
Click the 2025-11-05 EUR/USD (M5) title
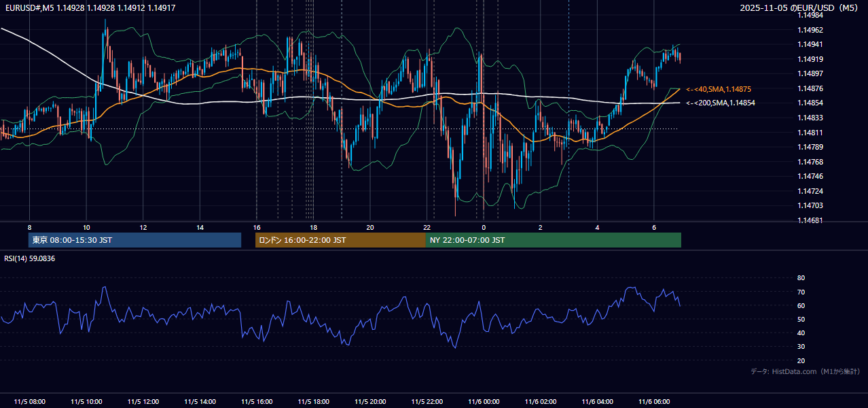click(799, 8)
